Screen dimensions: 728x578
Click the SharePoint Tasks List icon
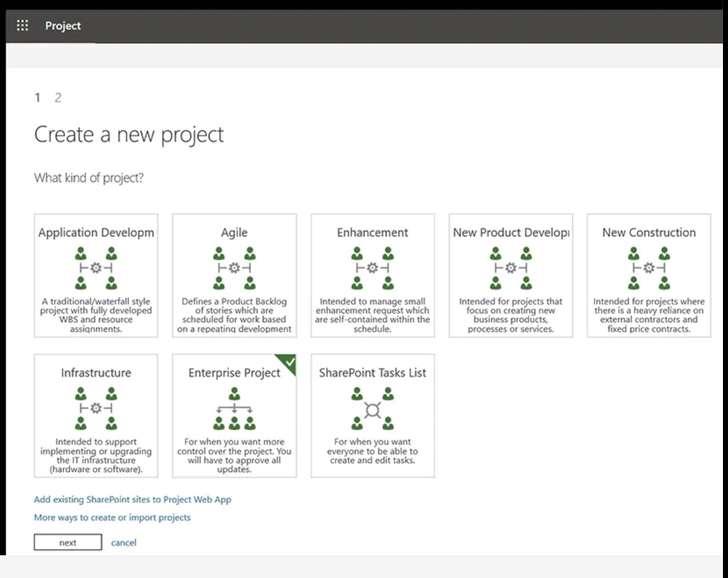pyautogui.click(x=372, y=408)
